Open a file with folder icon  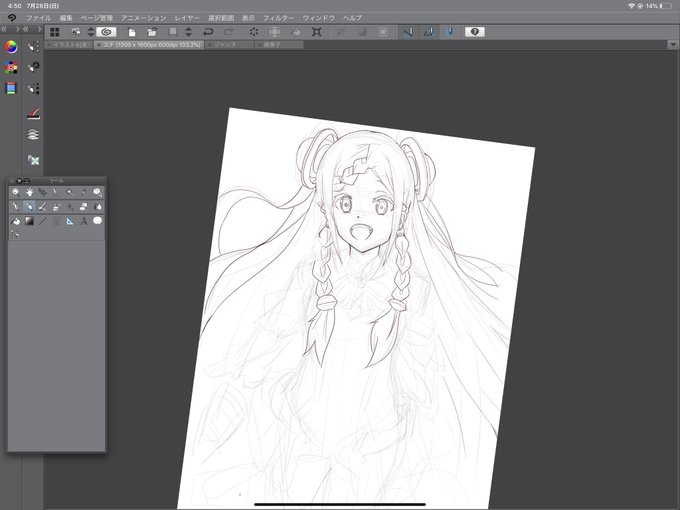point(152,32)
